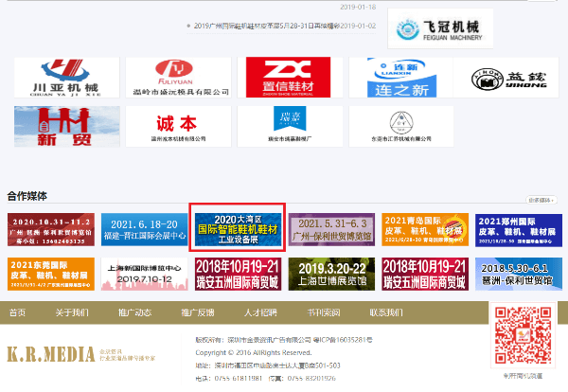Open the 2021.6.18-20 福建晋江 banner
Viewport: 568px width, 392px height.
[x=144, y=230]
